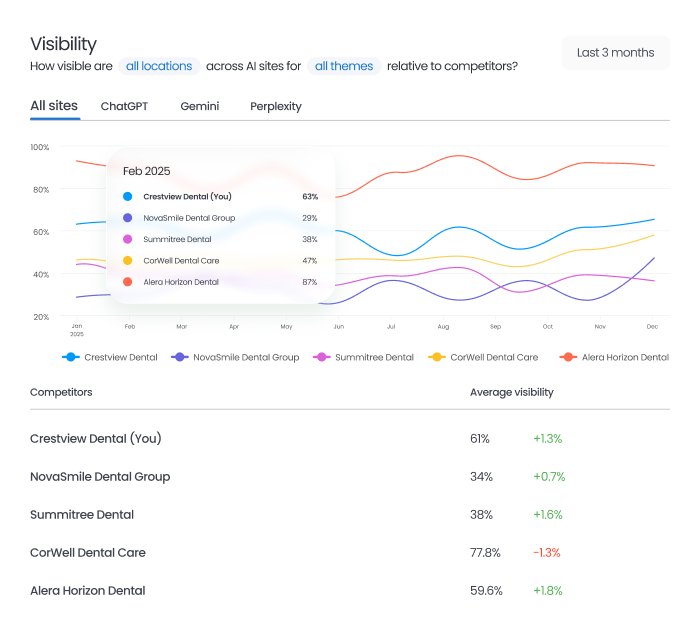700x630 pixels.
Task: Toggle Summitree Dental series in chart legend
Action: tap(363, 357)
